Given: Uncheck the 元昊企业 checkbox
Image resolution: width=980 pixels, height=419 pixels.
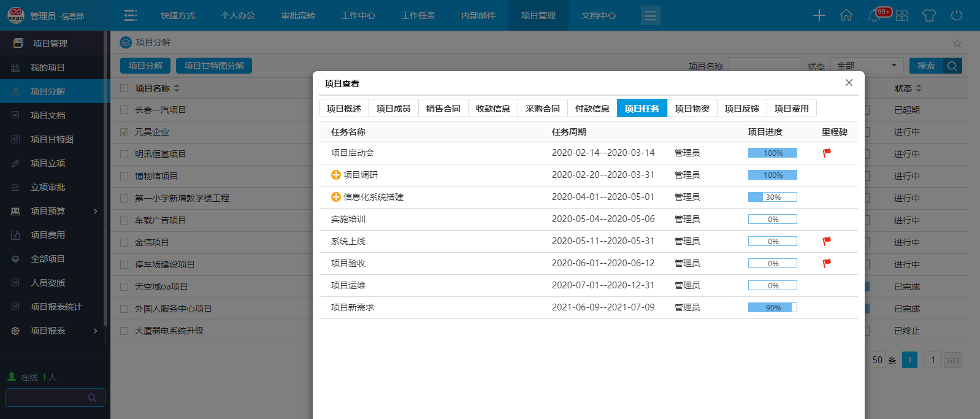Looking at the screenshot, I should click(x=124, y=132).
